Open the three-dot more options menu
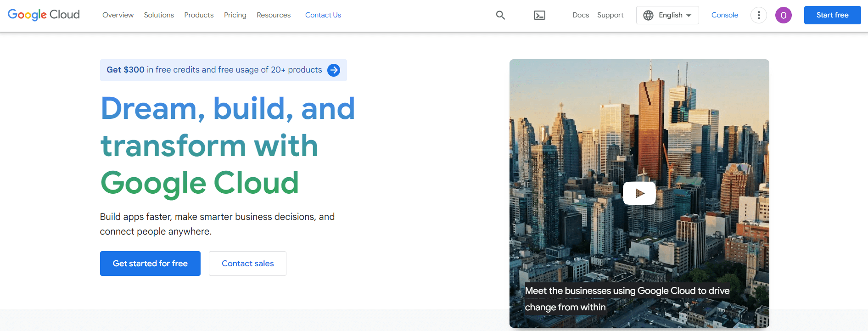Image resolution: width=868 pixels, height=331 pixels. [759, 15]
